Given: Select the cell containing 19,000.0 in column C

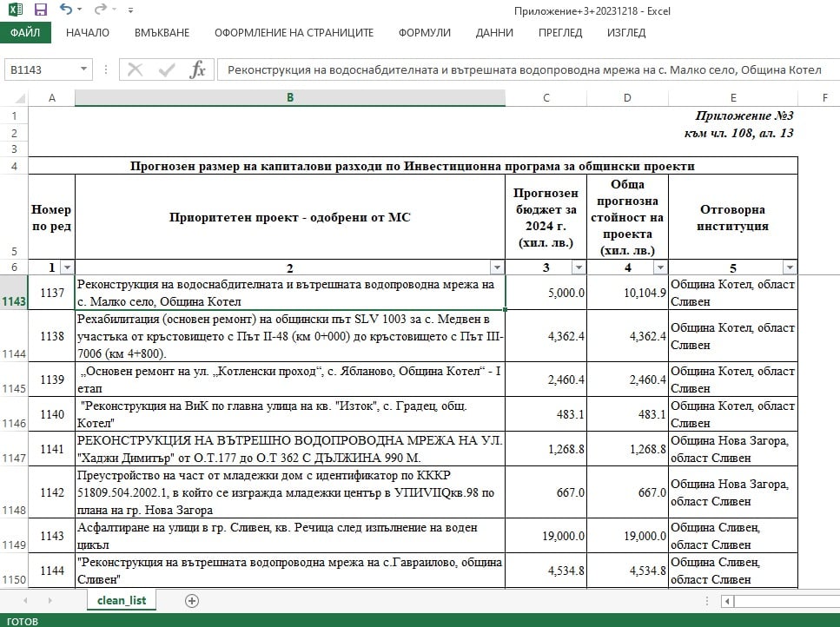Looking at the screenshot, I should coord(546,537).
